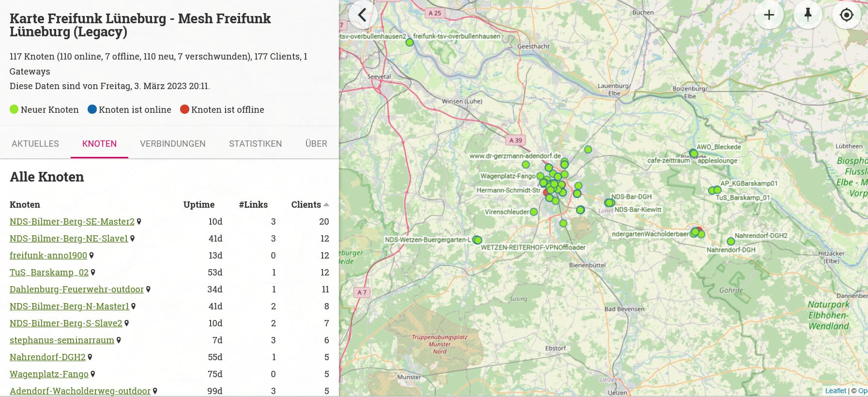This screenshot has width=868, height=397.
Task: Open the TuS_Barskamp_02 node link
Action: 49,272
